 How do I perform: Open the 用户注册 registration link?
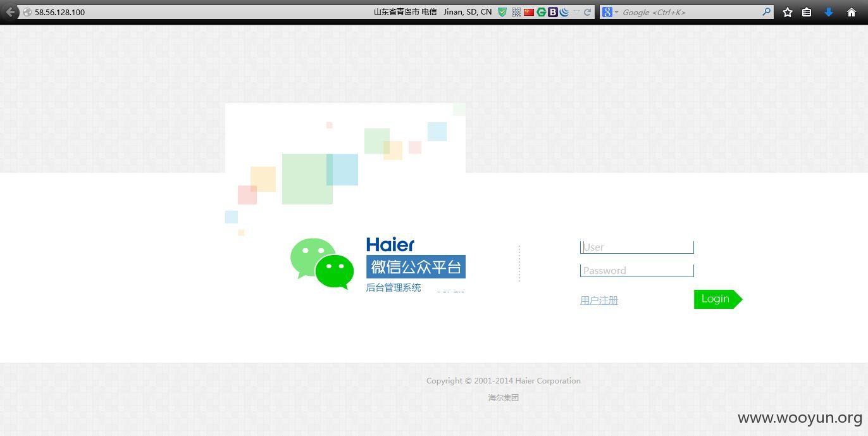click(599, 301)
